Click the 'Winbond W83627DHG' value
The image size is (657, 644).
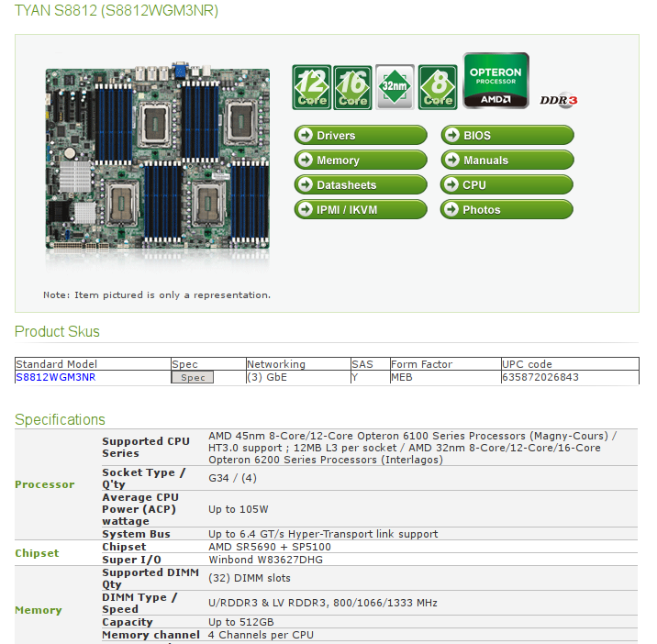[x=266, y=560]
